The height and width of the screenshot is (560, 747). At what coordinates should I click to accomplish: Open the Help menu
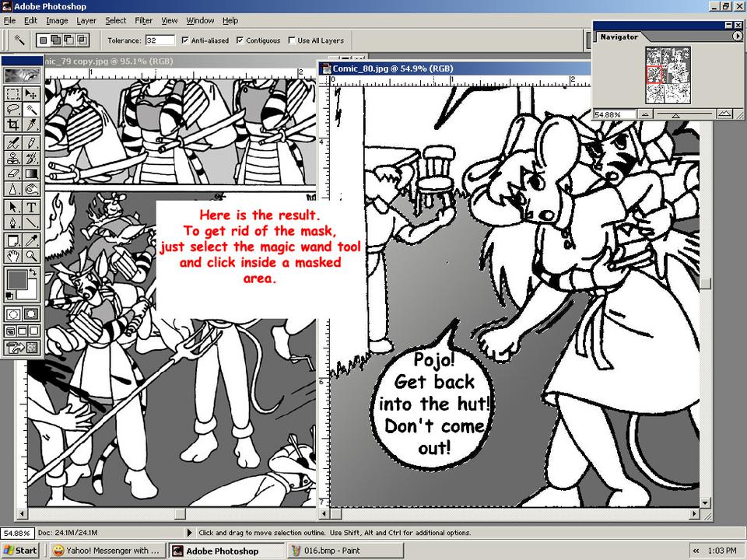[230, 20]
